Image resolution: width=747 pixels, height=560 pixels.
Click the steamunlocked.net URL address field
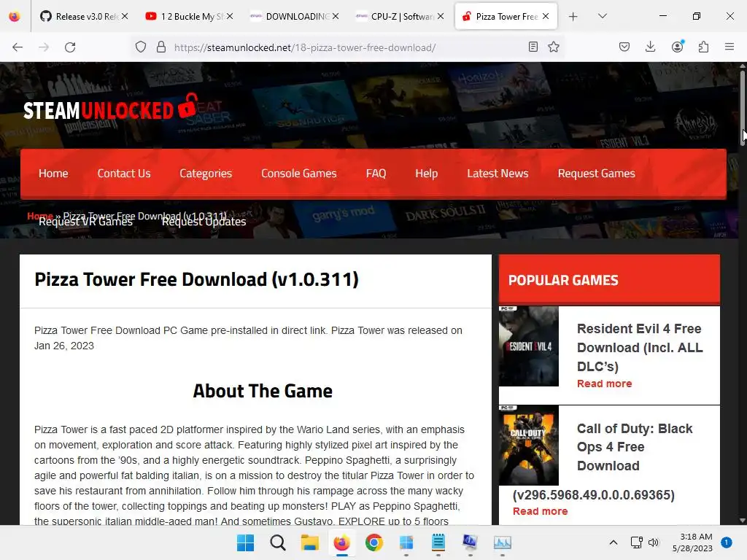click(x=348, y=47)
